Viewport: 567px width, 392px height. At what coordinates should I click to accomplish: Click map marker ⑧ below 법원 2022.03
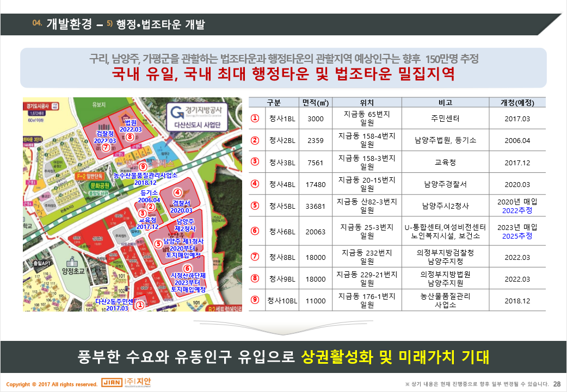130,138
